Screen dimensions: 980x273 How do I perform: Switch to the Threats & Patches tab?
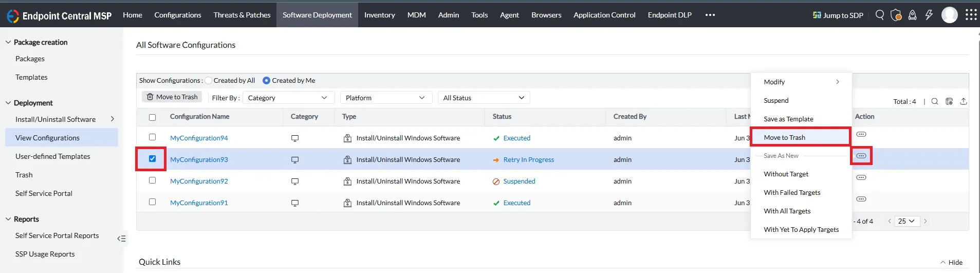pos(242,15)
